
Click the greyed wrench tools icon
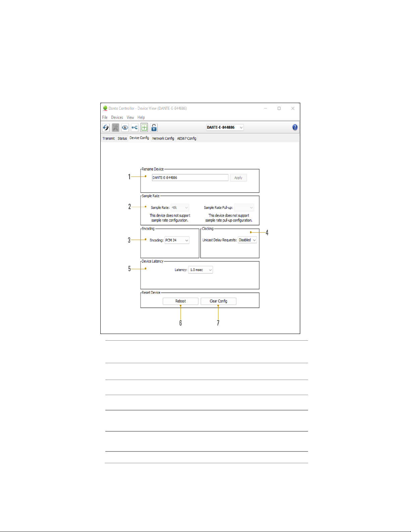(115, 128)
